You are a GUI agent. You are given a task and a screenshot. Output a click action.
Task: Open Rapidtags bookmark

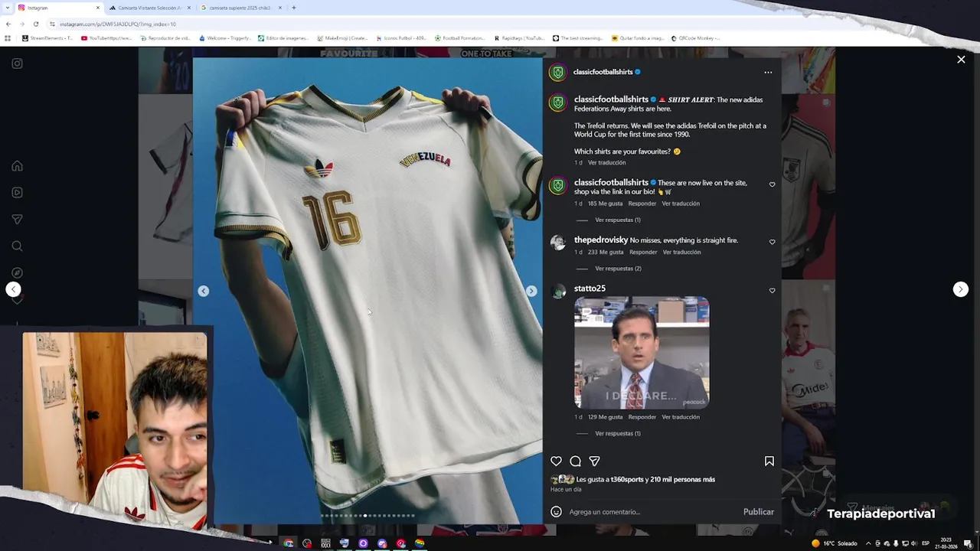click(519, 37)
